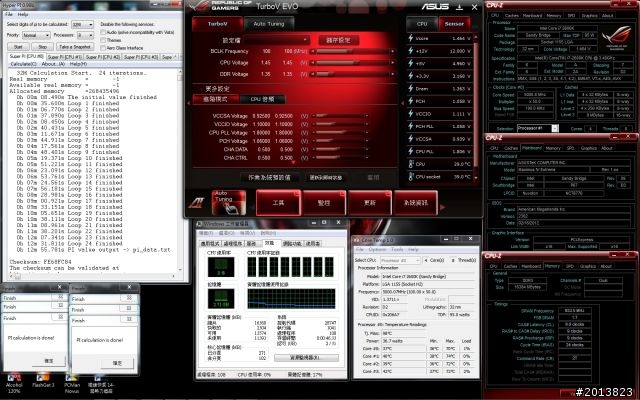Open Alcohol 120% desktop shortcut
Screen dimensions: 640x400
14,383
